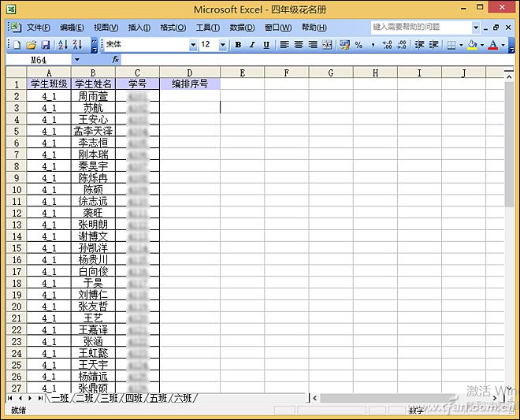Open the 帮助(H) menu
The height and width of the screenshot is (420, 520).
point(314,28)
